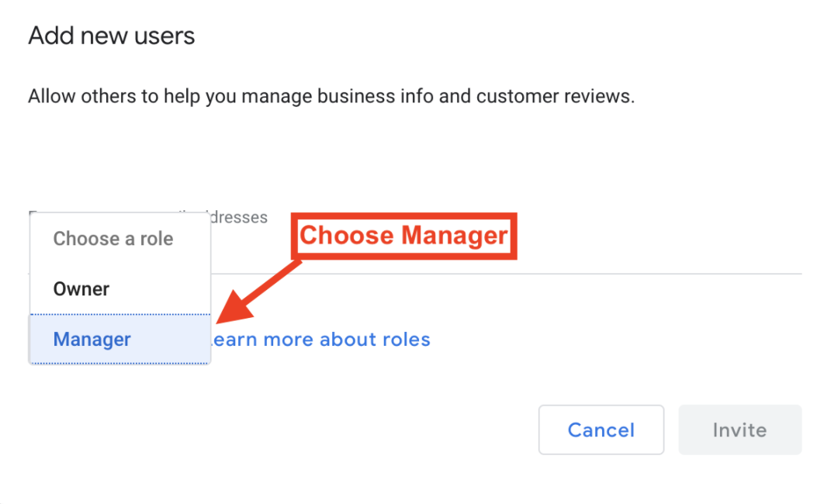Click the Add new users dialog title
The image size is (824, 504).
point(112,36)
